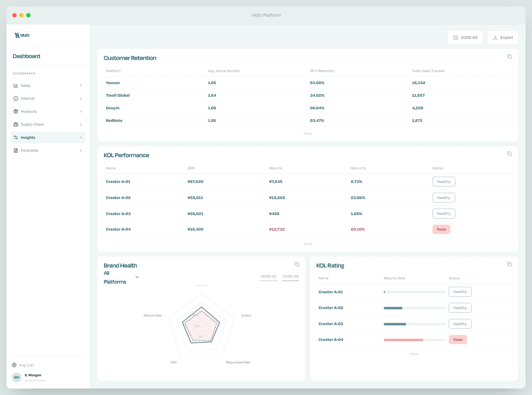Click the download icon on the Export button

pos(495,38)
